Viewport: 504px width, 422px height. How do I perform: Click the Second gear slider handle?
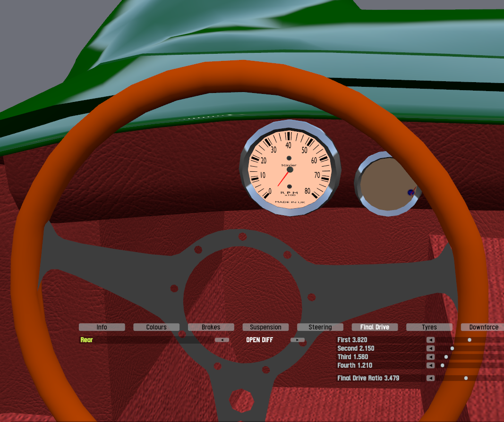coord(452,348)
